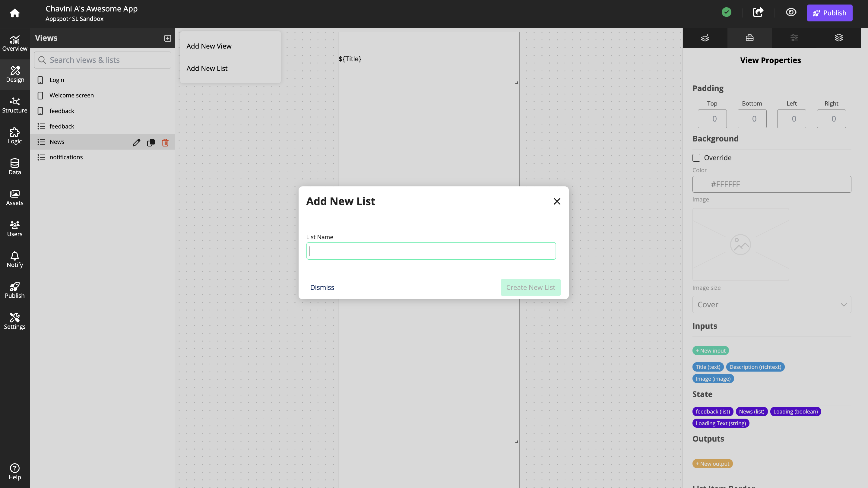Click the Left padding field

click(792, 119)
